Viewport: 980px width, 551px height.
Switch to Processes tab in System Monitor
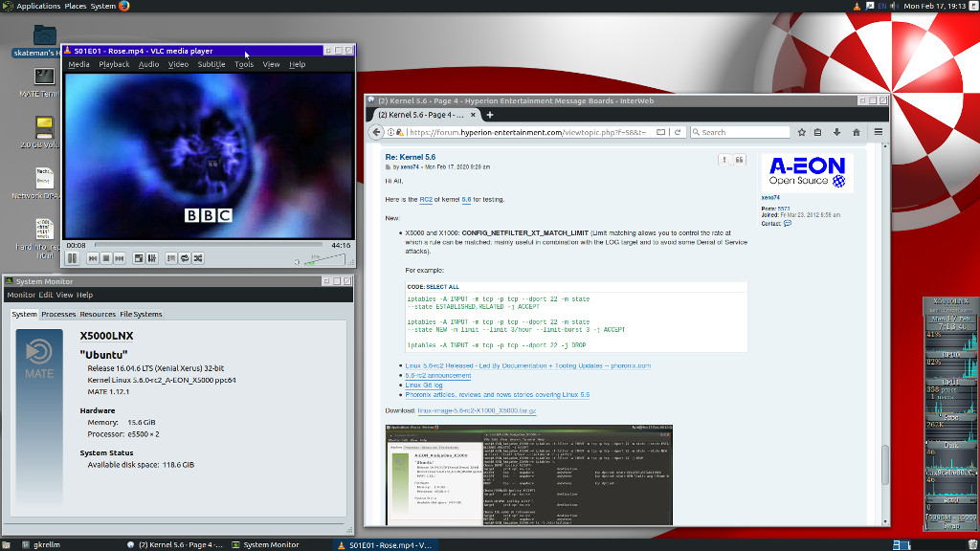click(58, 314)
